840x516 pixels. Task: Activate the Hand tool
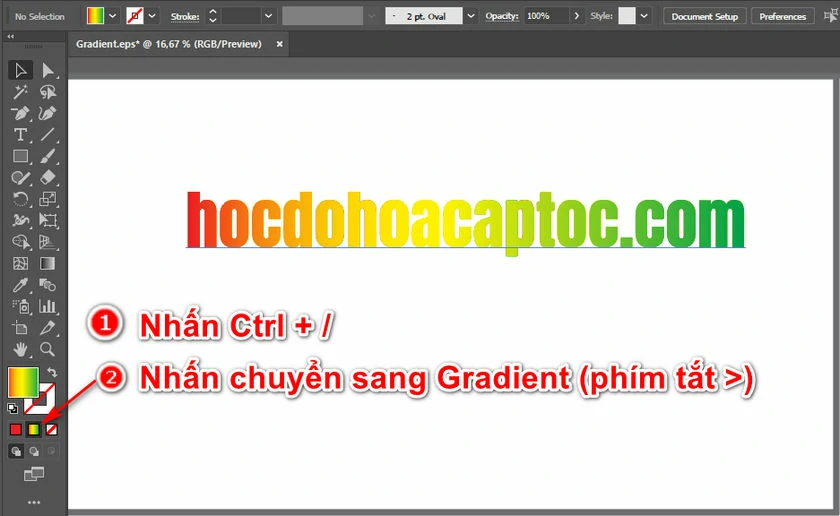click(x=20, y=350)
